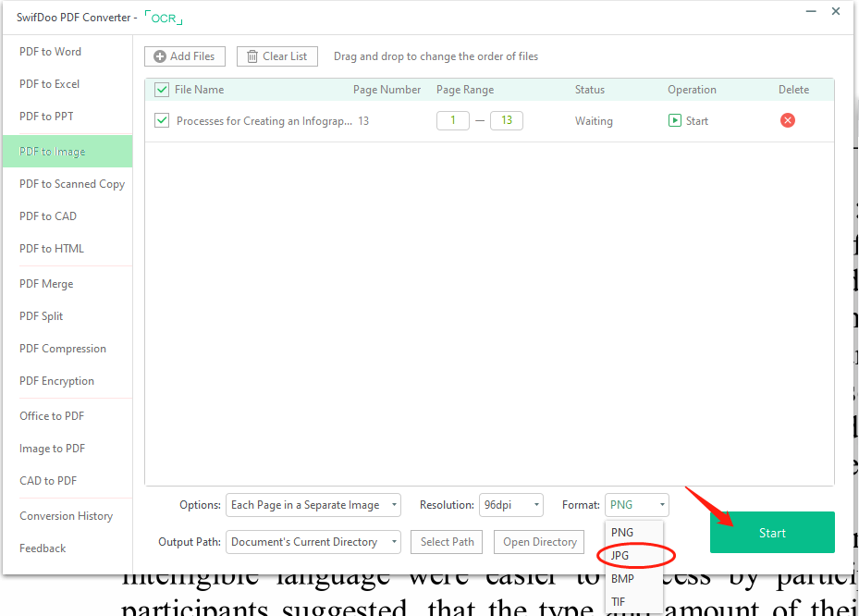
Task: Collapse the Format PNG dropdown
Action: pos(636,505)
